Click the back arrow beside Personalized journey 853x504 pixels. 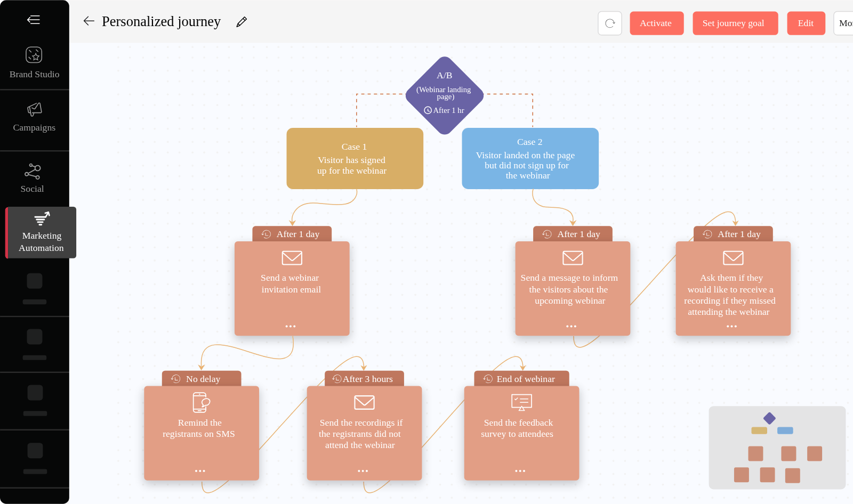point(88,21)
